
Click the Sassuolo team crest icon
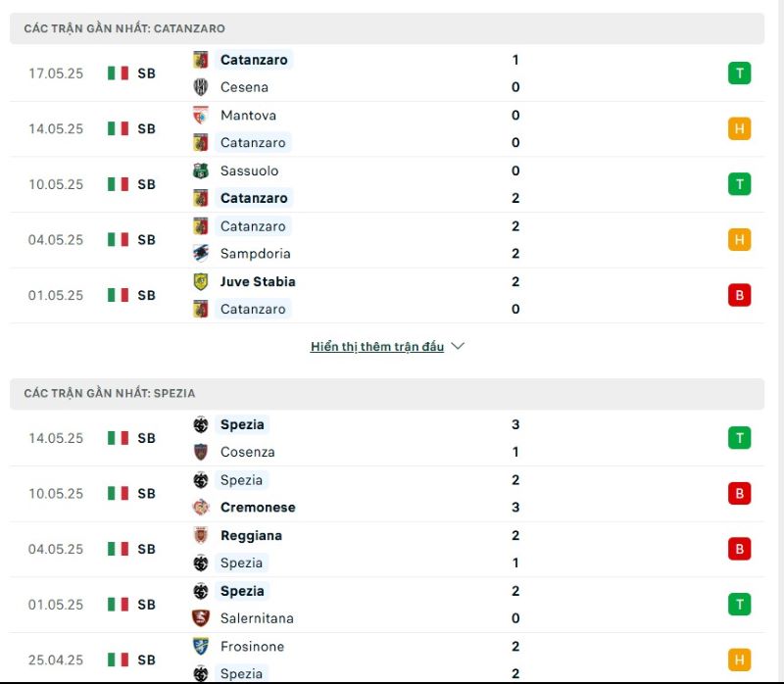coord(201,171)
